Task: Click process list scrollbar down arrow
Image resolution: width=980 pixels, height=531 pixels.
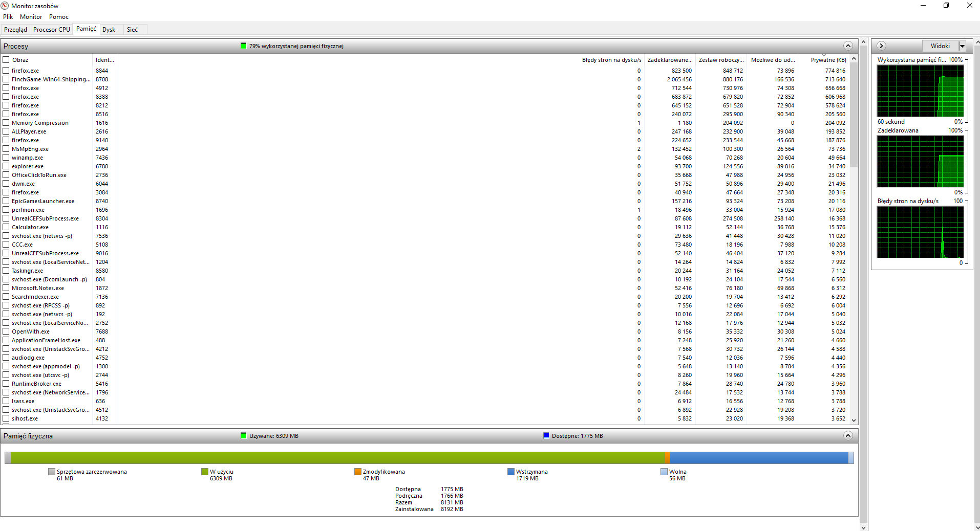Action: pos(854,420)
